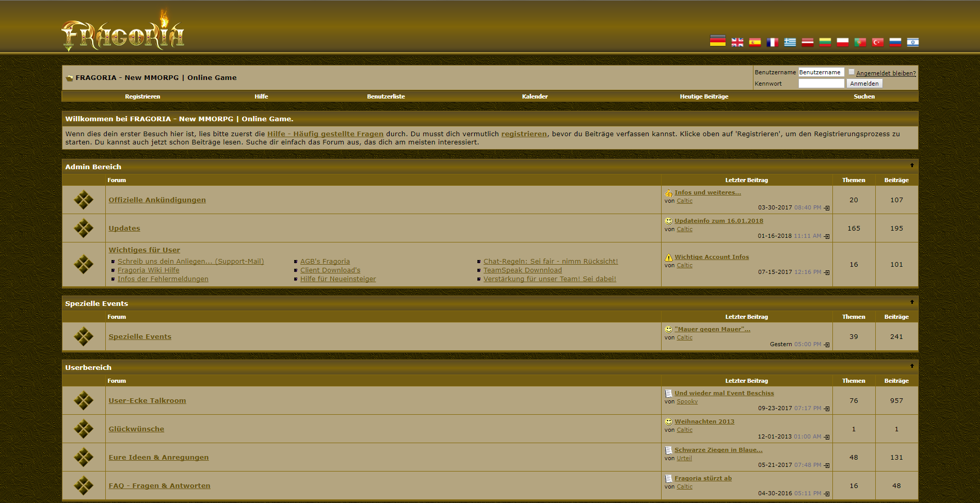
Task: Click in the Kennwort password field
Action: point(821,84)
